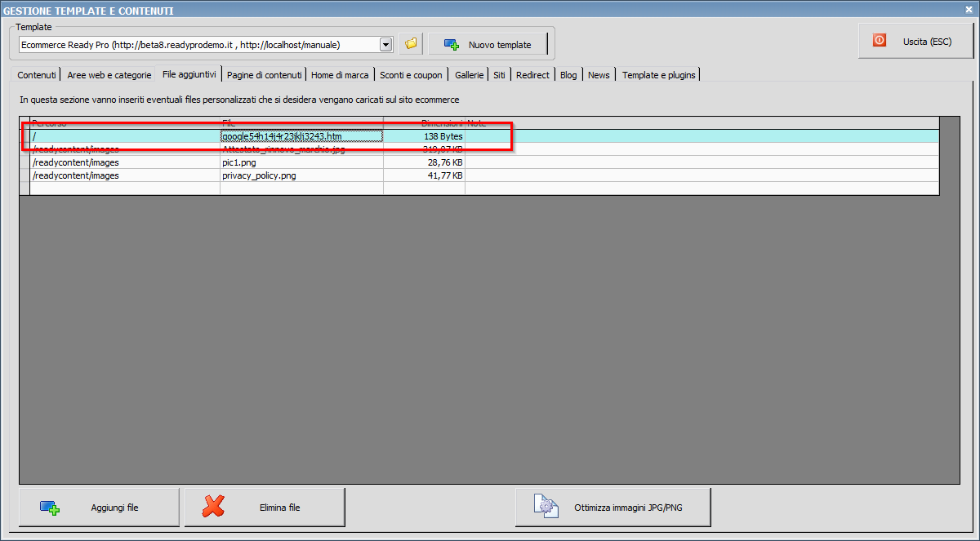
Task: Create a new template with Nuovo template
Action: point(488,44)
